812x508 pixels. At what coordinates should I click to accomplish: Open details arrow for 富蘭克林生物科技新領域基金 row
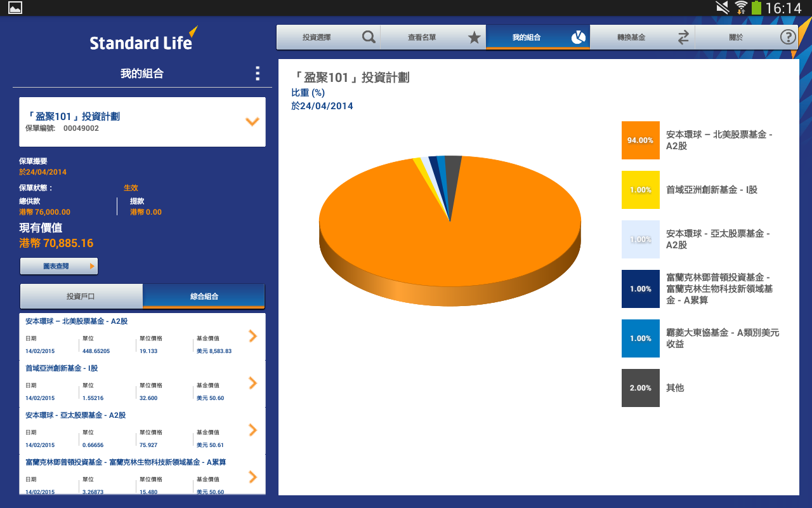[253, 477]
